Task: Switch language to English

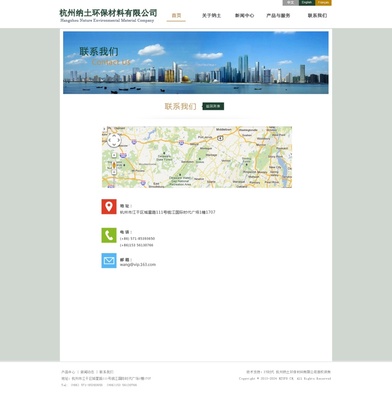Action: click(x=307, y=2)
